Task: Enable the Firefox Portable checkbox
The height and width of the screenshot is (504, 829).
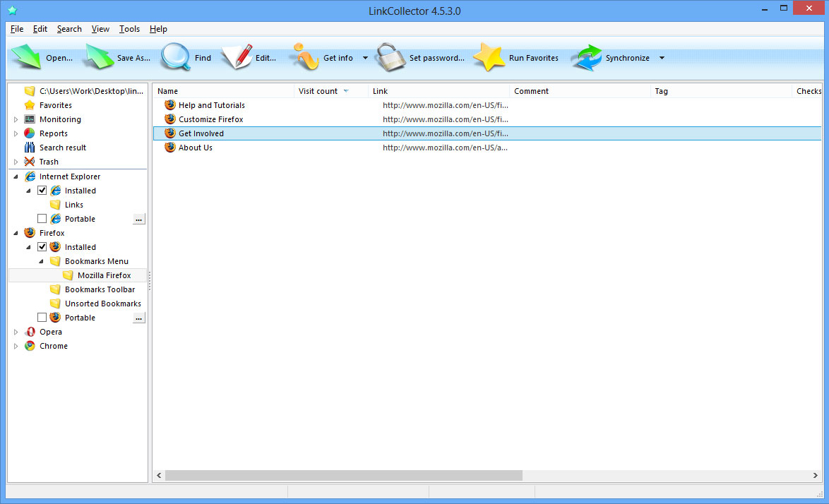Action: click(42, 318)
